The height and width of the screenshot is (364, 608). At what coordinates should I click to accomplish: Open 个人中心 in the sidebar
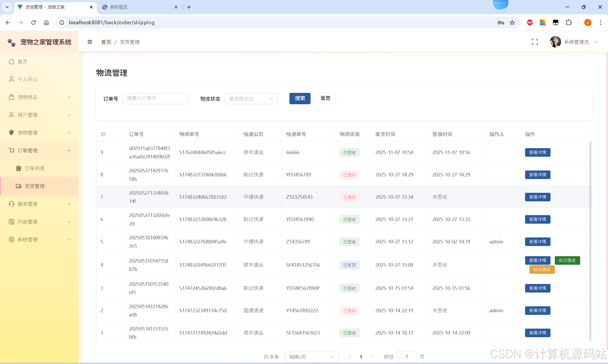pos(39,79)
